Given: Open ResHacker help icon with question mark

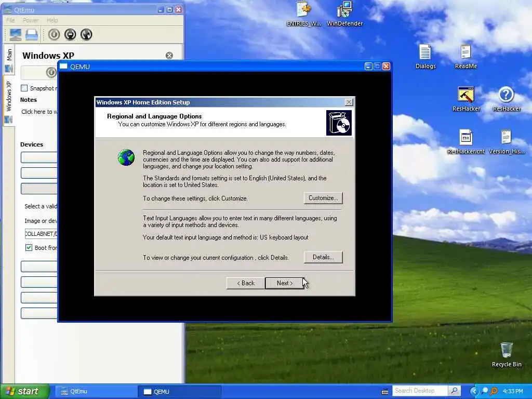Looking at the screenshot, I should point(507,99).
